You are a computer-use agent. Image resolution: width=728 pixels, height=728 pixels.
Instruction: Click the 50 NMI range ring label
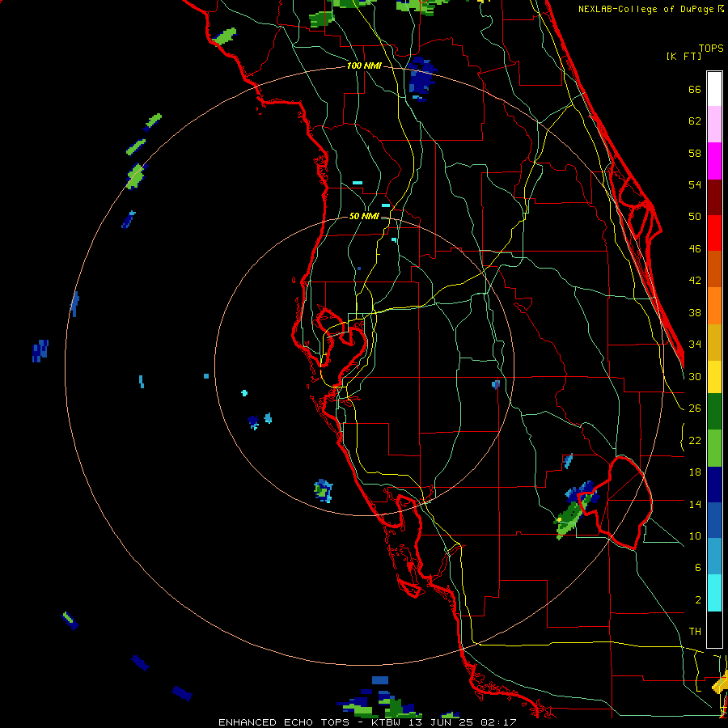363,216
